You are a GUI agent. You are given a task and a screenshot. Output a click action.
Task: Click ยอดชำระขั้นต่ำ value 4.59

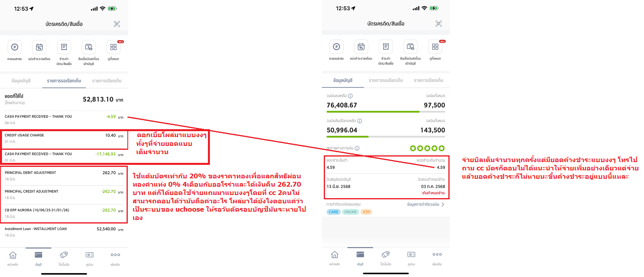(x=331, y=167)
